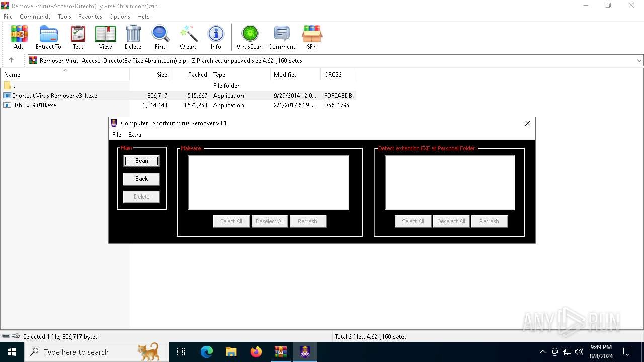This screenshot has width=644, height=362.
Task: Open the notification center icon
Action: click(x=627, y=352)
